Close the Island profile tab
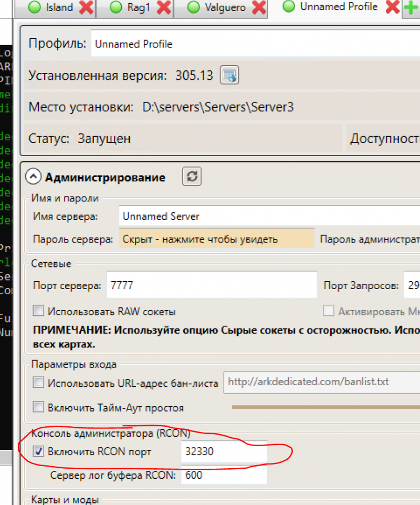420x505 pixels. 86,8
